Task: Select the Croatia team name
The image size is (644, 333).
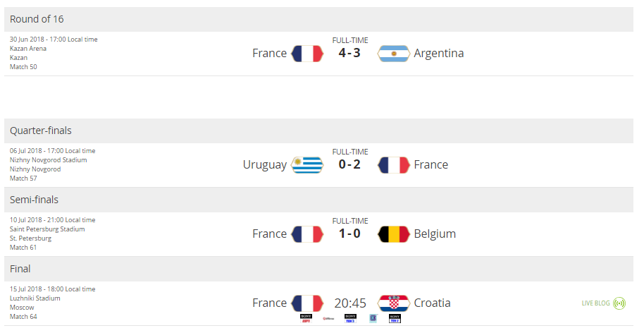Action: 432,303
